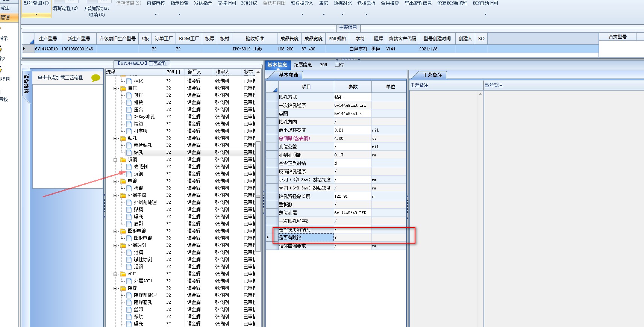
Task: Collapse the 外层蚀刻 tree node
Action: pos(116,245)
